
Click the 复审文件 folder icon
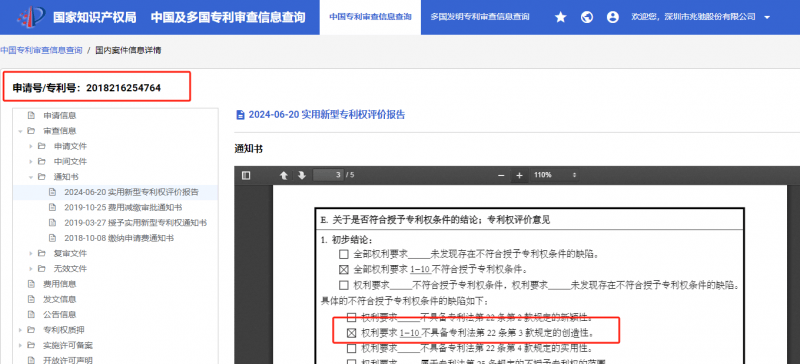pos(41,253)
